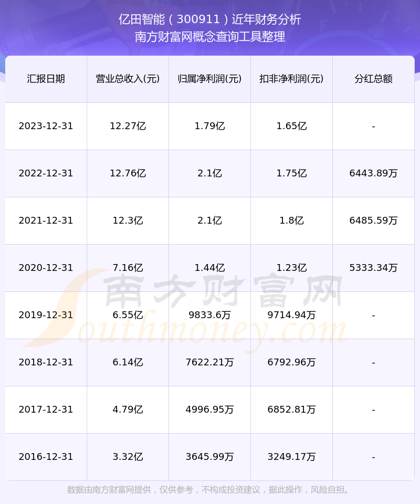The width and height of the screenshot is (420, 504).
Task: Select the 6443.89万 dividend cell
Action: coord(373,173)
